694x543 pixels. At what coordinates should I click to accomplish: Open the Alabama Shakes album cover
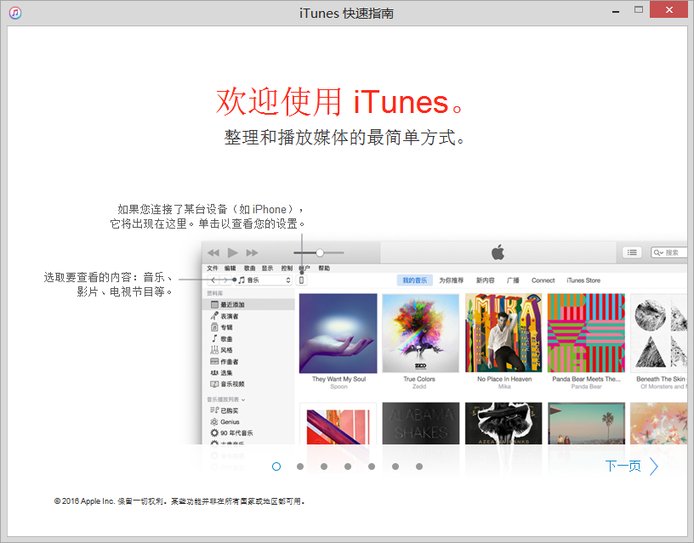(x=420, y=423)
